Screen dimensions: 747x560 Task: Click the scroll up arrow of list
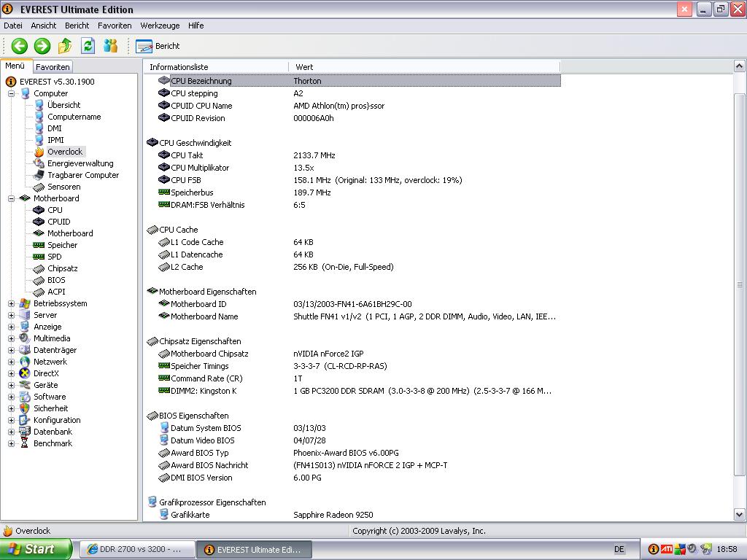pos(740,66)
